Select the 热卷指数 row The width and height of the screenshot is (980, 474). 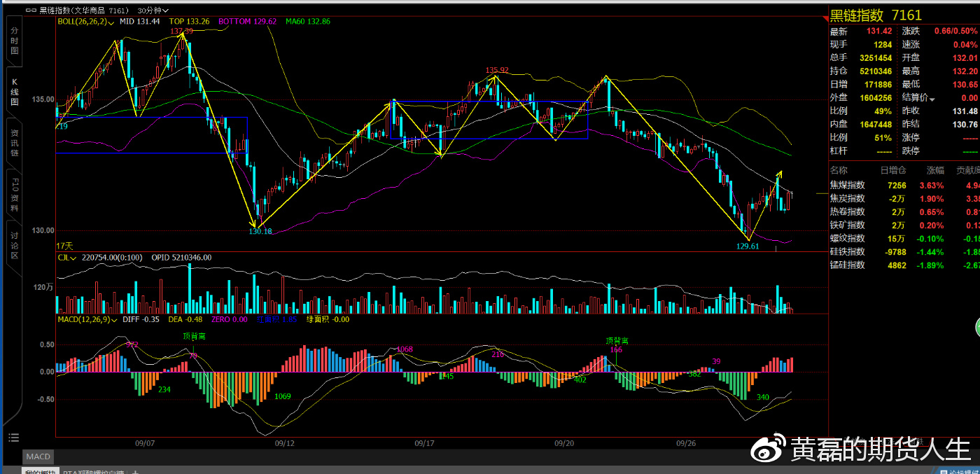click(x=904, y=212)
